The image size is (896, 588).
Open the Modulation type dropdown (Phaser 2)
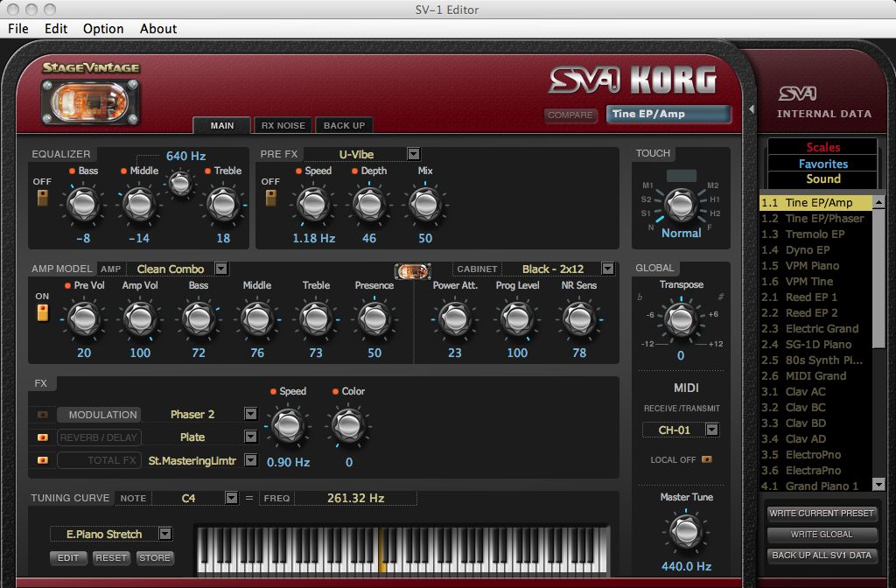pos(251,414)
